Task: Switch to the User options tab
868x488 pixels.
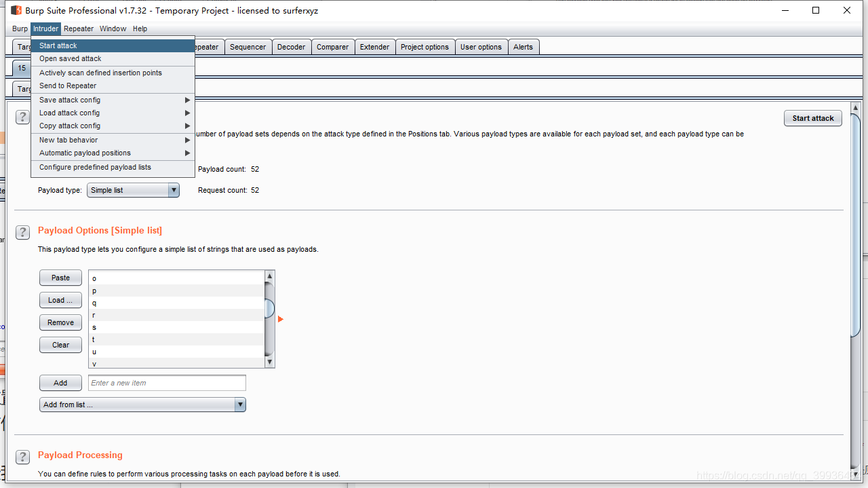Action: 481,47
